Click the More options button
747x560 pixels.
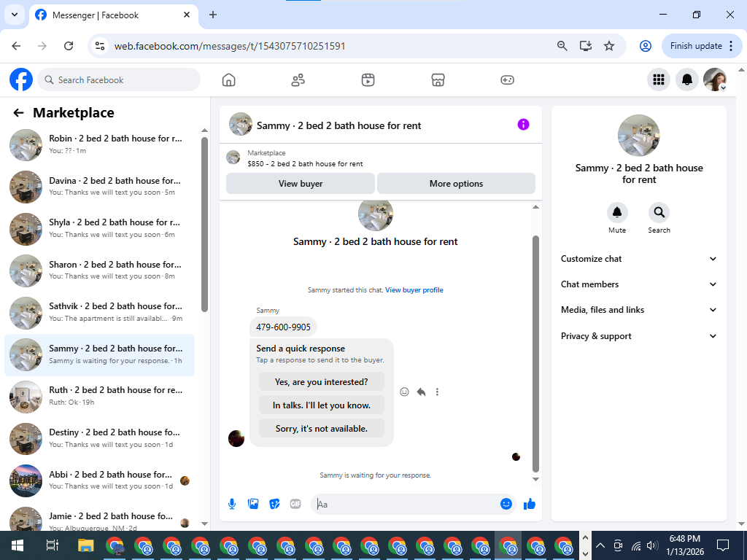click(456, 183)
